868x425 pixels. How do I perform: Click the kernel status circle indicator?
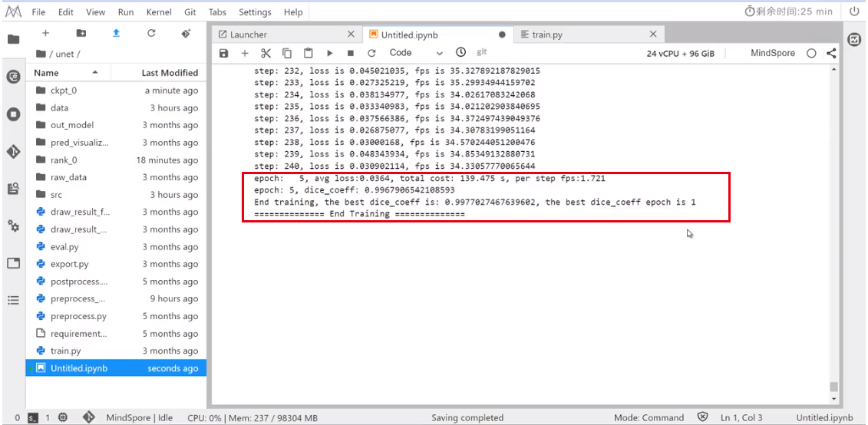pos(811,53)
